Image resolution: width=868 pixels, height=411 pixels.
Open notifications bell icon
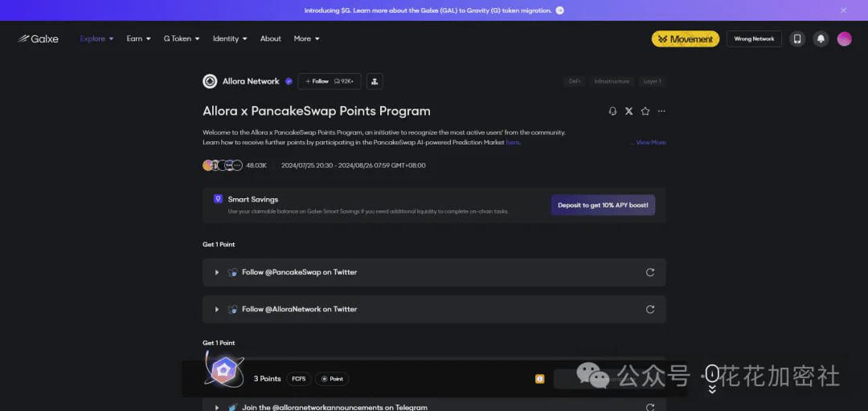point(821,39)
